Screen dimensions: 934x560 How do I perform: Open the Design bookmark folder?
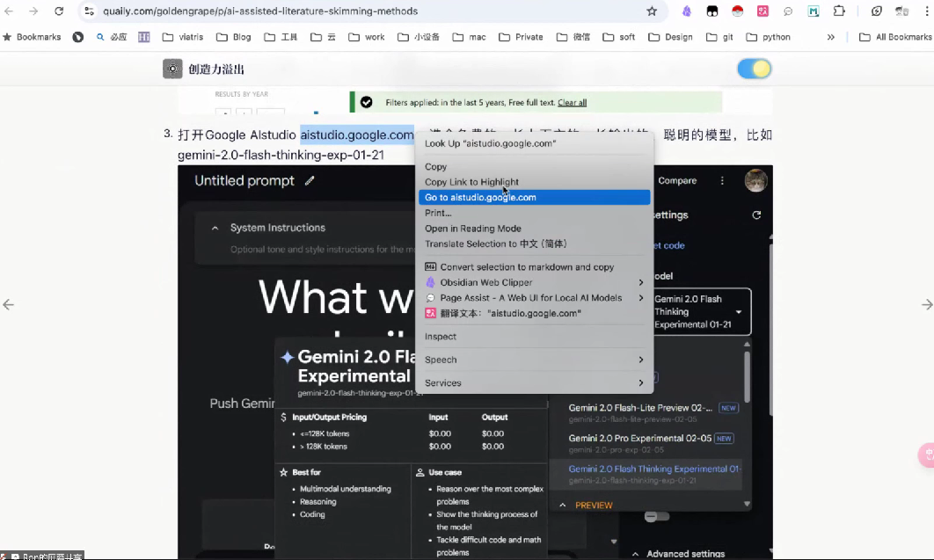[x=671, y=37]
